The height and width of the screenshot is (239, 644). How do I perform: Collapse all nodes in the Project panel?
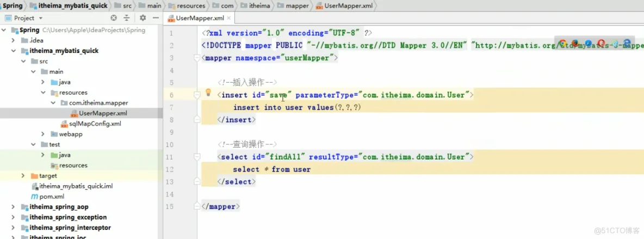click(x=127, y=18)
